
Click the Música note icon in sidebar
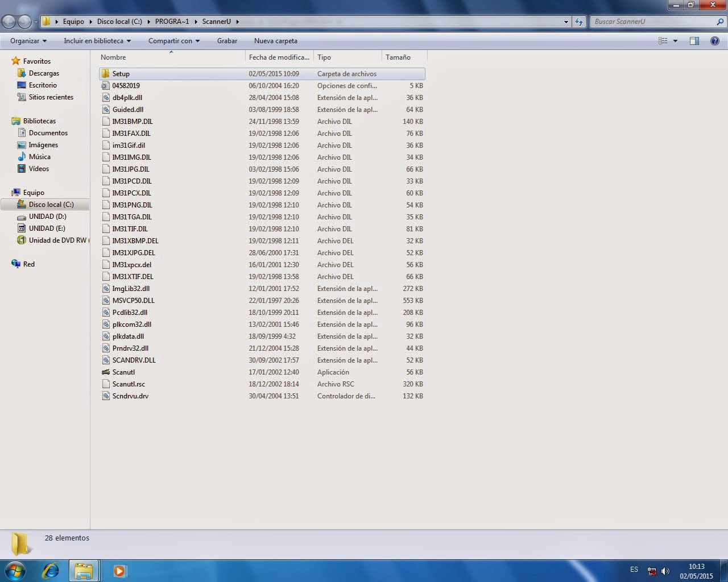22,157
